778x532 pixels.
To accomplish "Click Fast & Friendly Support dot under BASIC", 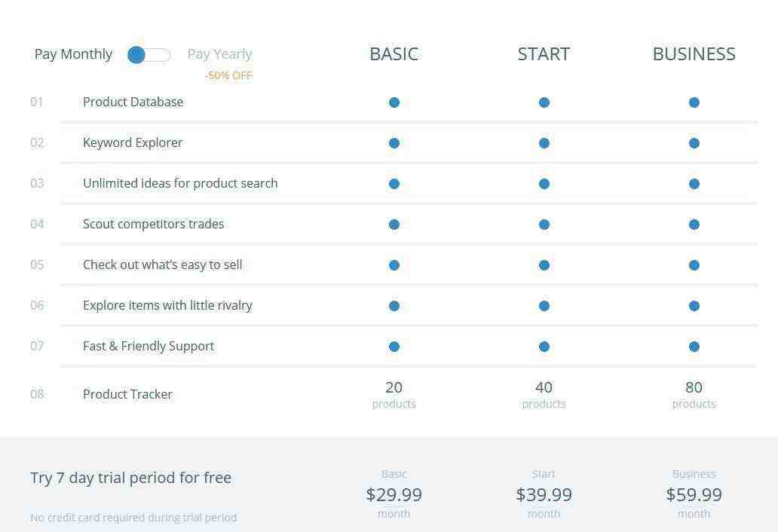I will 394,347.
